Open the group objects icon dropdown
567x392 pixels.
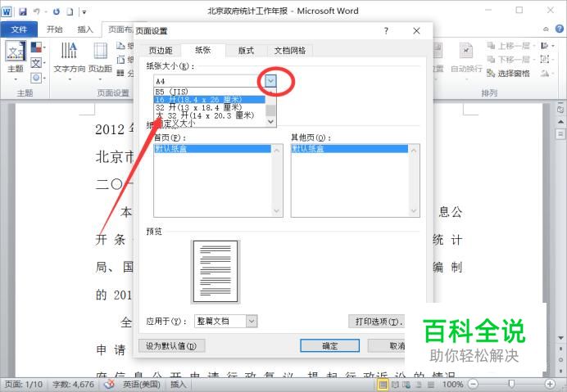pyautogui.click(x=547, y=59)
